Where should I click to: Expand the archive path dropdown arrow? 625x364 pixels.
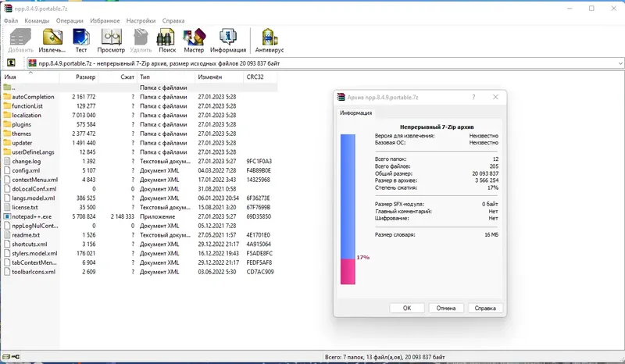coord(620,63)
